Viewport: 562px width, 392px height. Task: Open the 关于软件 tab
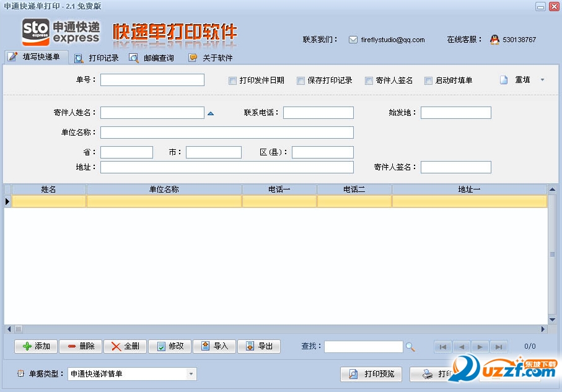click(211, 58)
